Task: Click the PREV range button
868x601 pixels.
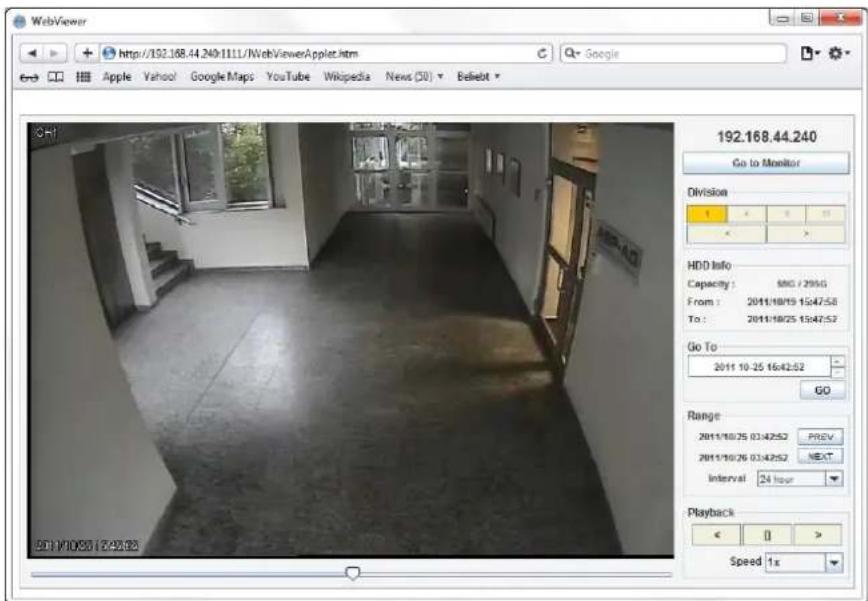Action: click(x=820, y=437)
